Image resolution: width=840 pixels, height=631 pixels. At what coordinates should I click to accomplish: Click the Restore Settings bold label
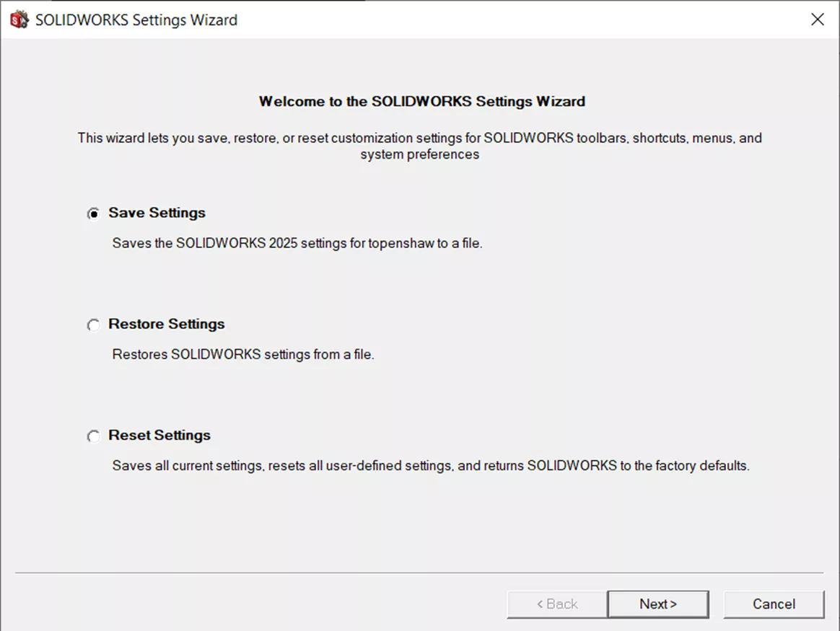tap(167, 324)
